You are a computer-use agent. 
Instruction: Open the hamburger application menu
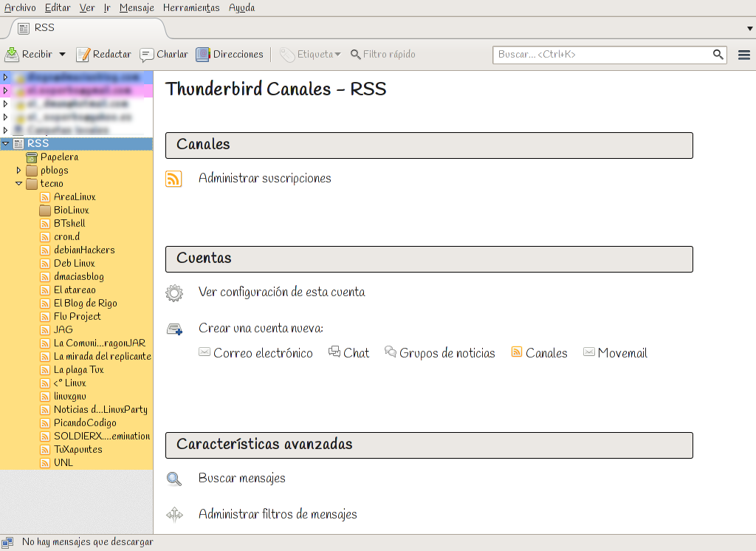[744, 55]
